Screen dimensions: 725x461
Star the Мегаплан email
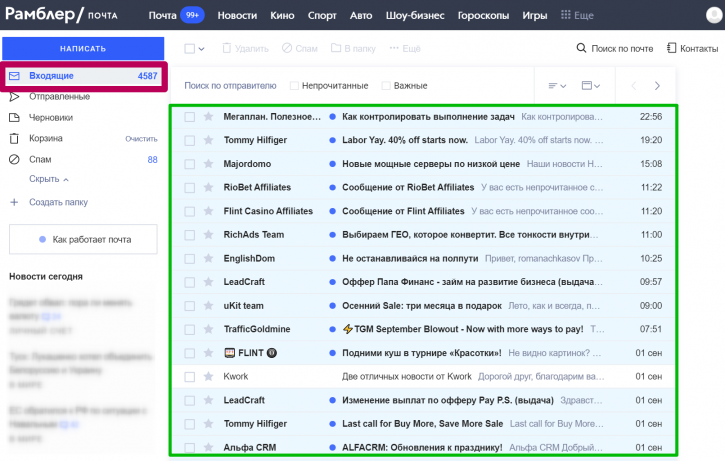(209, 117)
